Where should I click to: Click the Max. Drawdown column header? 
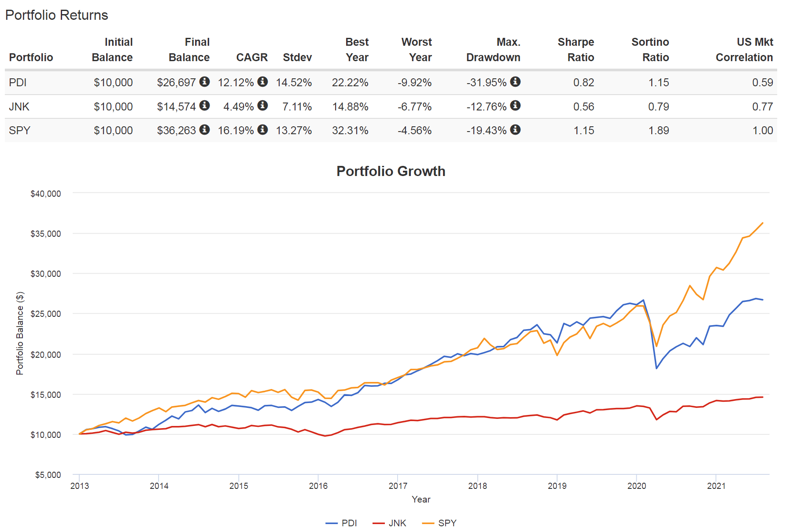pos(493,50)
